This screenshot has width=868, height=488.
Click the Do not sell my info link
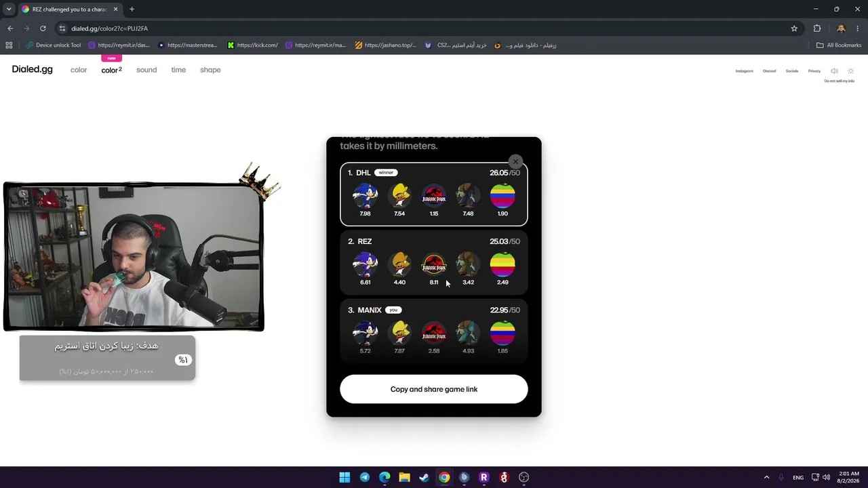tap(839, 81)
